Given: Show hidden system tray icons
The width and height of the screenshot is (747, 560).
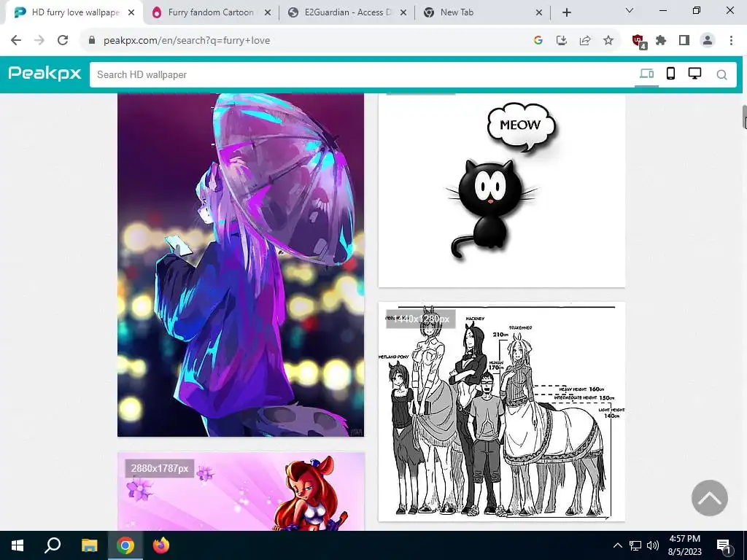Looking at the screenshot, I should pyautogui.click(x=617, y=545).
